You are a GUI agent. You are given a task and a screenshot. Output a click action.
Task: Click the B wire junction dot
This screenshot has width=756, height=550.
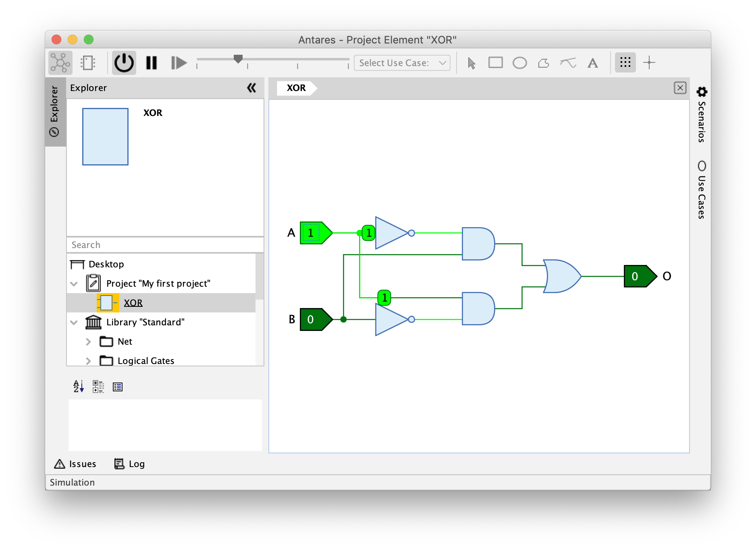point(343,319)
